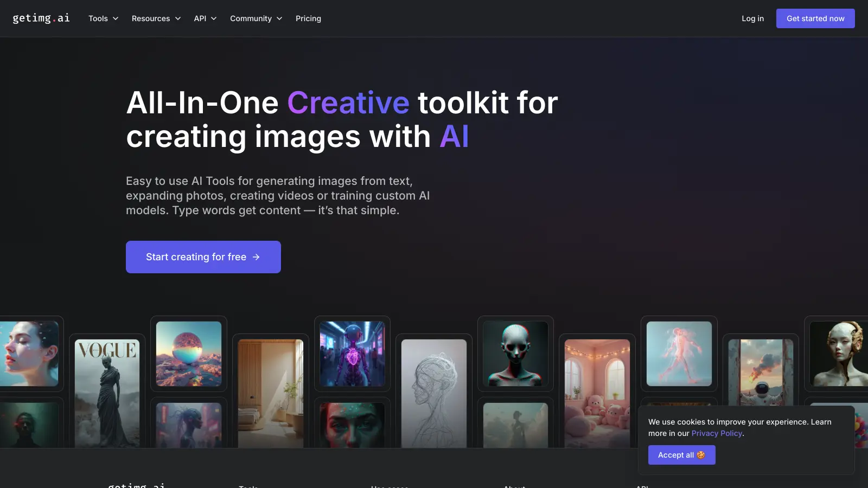Accept all cookies

(x=681, y=454)
